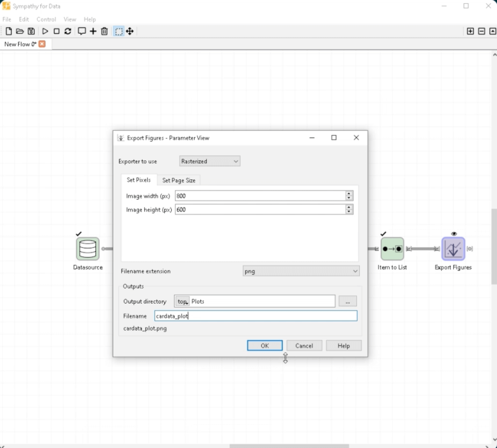497x448 pixels.
Task: Minimize the Export Figures dialog
Action: point(312,138)
